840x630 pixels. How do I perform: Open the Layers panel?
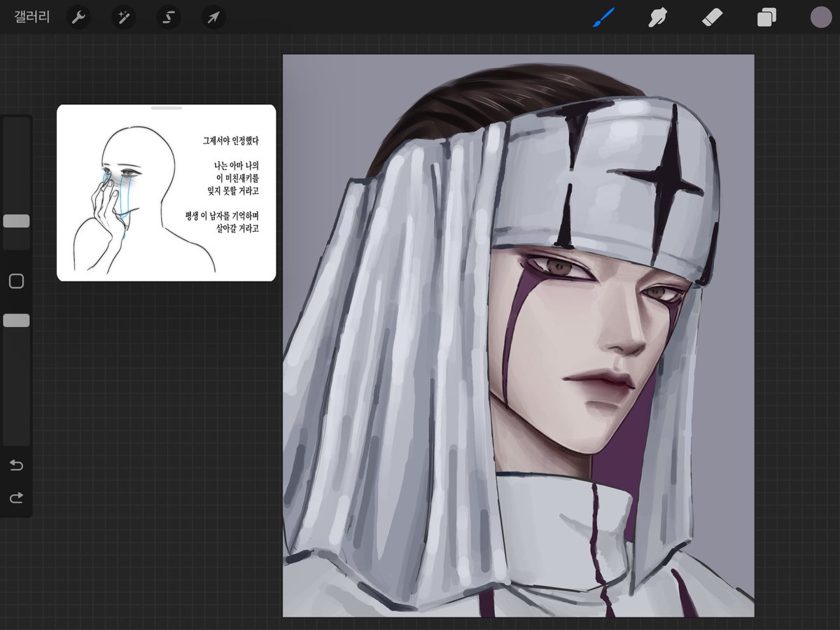[766, 17]
